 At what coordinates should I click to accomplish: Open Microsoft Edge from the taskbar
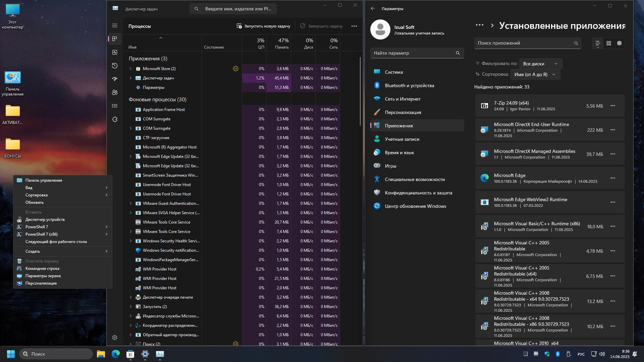pos(116,354)
